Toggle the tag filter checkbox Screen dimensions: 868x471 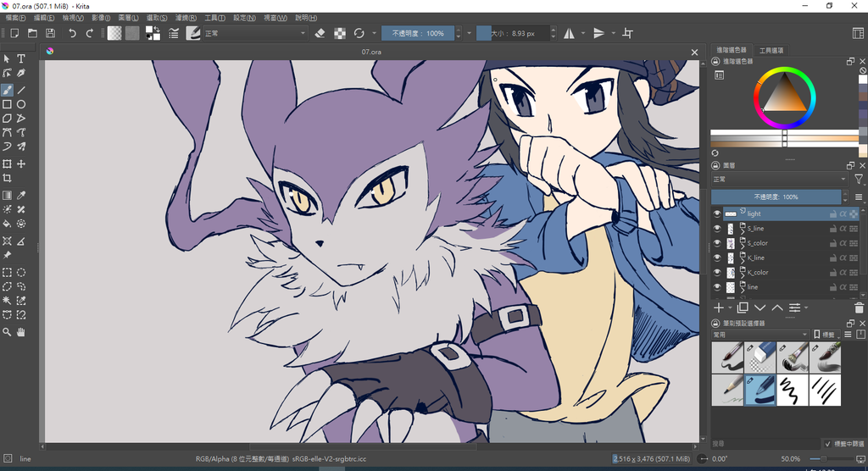827,443
